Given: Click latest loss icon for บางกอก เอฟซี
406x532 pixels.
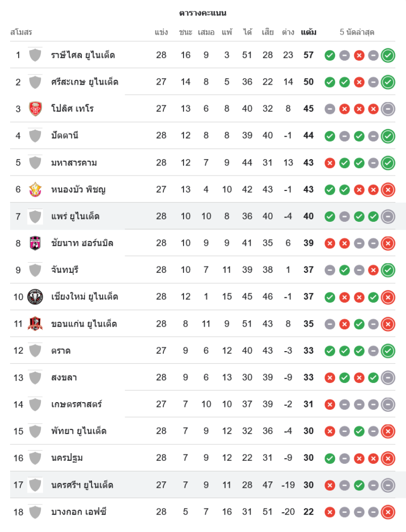Looking at the screenshot, I should pyautogui.click(x=388, y=512).
